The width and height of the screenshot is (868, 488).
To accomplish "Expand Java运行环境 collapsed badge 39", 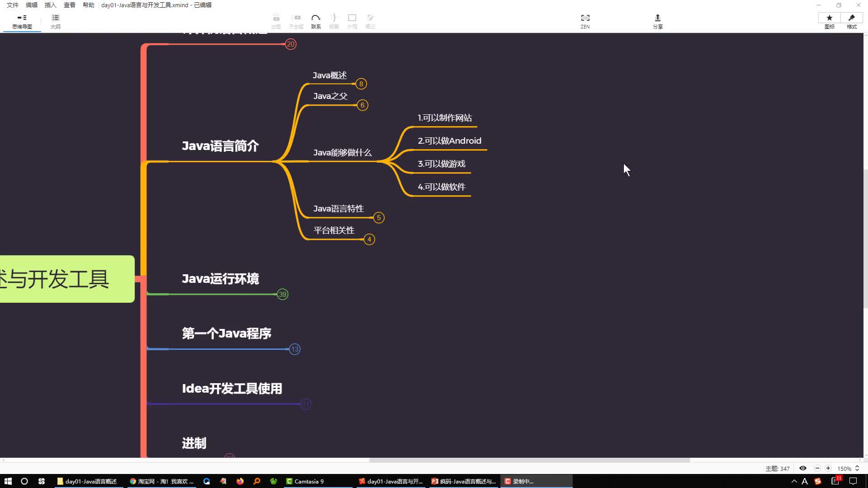I will [x=283, y=295].
